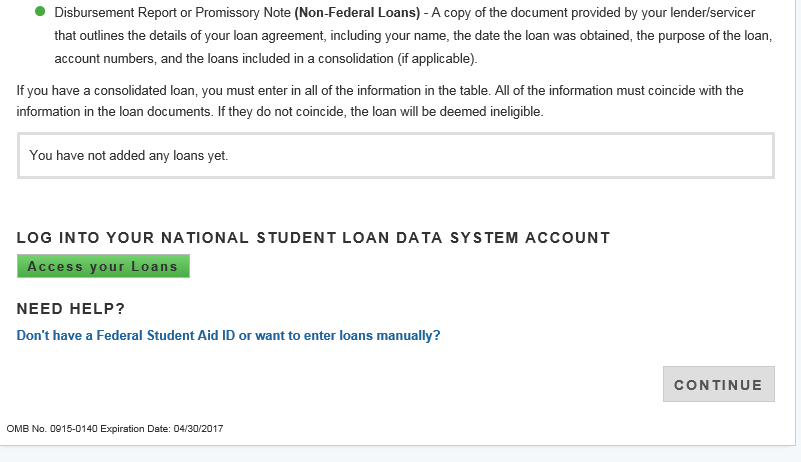Open the Federal Student Aid ID help link
The height and width of the screenshot is (462, 801).
[x=228, y=335]
